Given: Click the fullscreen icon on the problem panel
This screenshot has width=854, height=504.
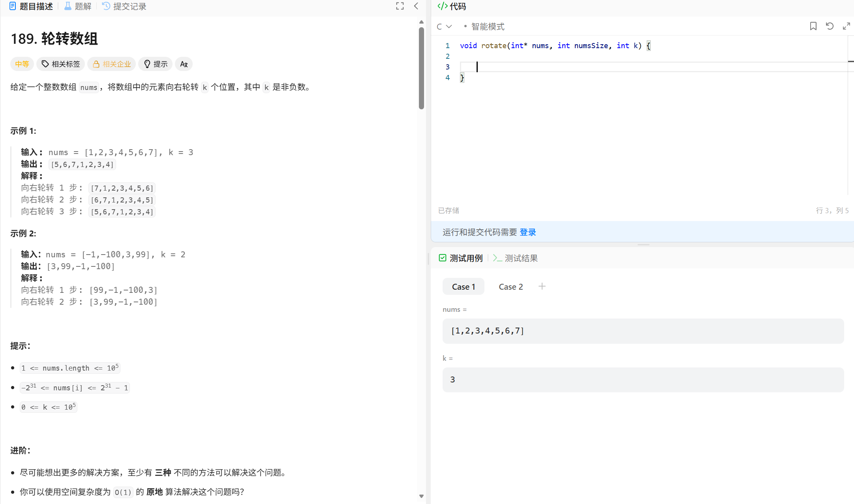Looking at the screenshot, I should (x=400, y=6).
